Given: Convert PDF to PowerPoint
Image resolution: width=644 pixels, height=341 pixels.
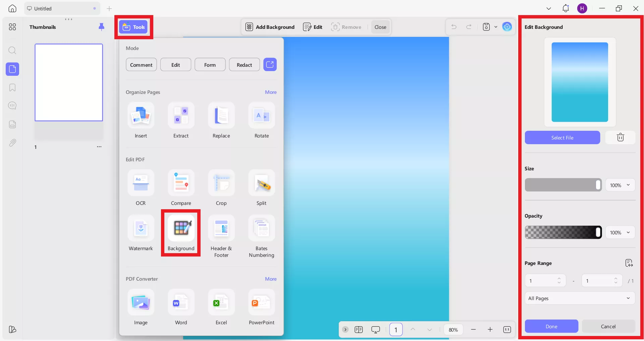Looking at the screenshot, I should [262, 307].
